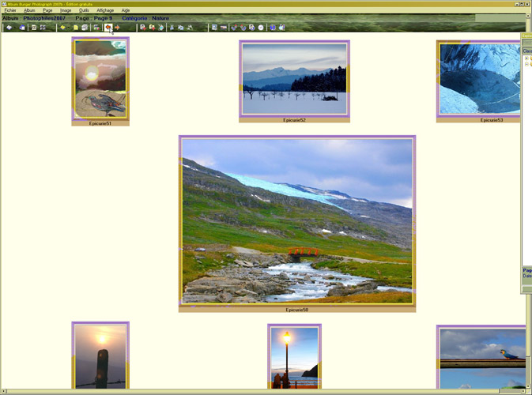Open the Aide help menu
Screen dimensions: 532x395
126,10
